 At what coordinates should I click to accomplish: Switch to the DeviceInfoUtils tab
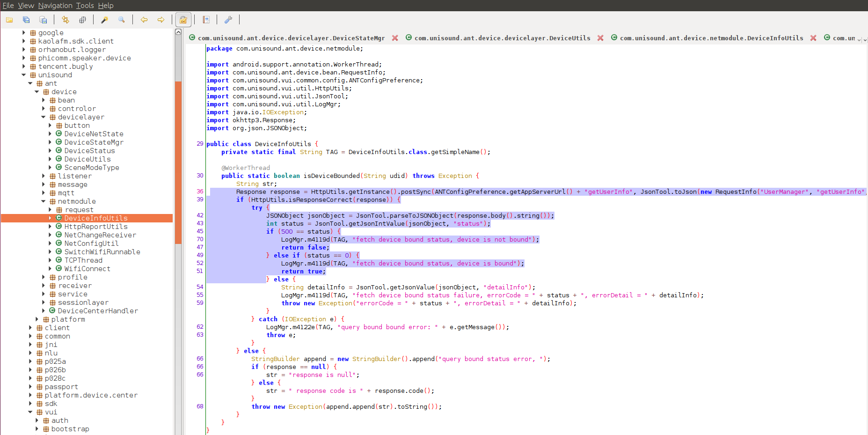[x=711, y=38]
